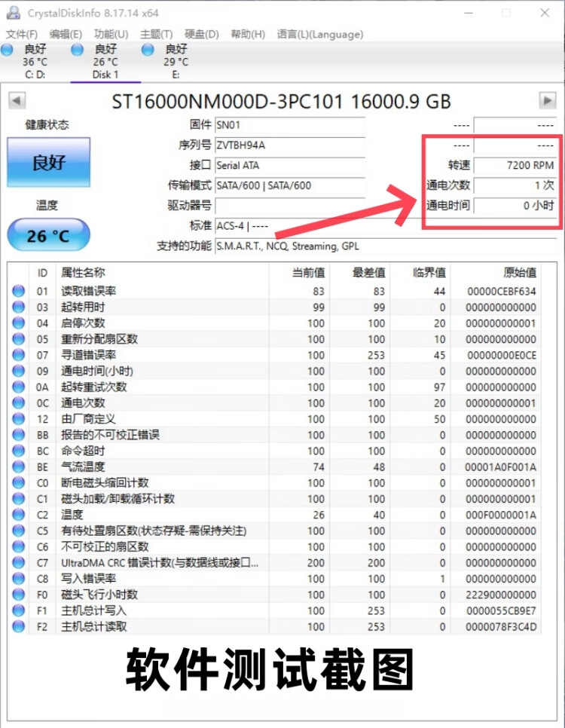Click status icon of 命令超时 row

point(19,451)
